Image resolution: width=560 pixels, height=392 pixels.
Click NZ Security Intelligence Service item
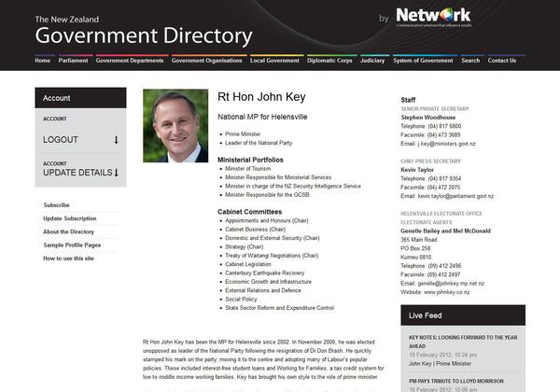point(293,186)
